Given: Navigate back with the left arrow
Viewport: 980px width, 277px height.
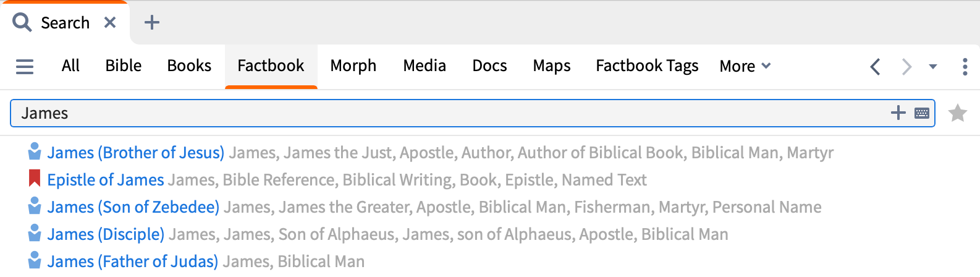Looking at the screenshot, I should [875, 66].
